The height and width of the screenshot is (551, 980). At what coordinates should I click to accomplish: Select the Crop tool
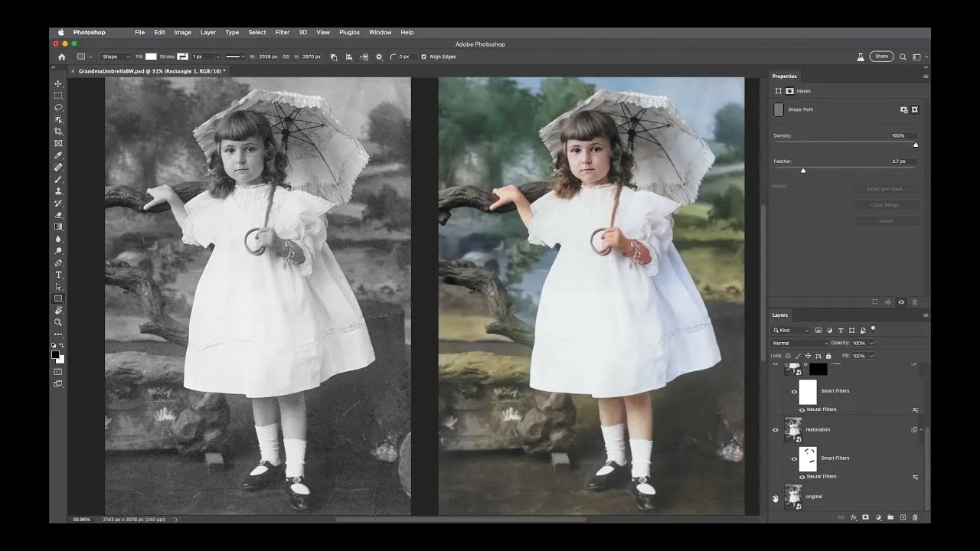58,131
